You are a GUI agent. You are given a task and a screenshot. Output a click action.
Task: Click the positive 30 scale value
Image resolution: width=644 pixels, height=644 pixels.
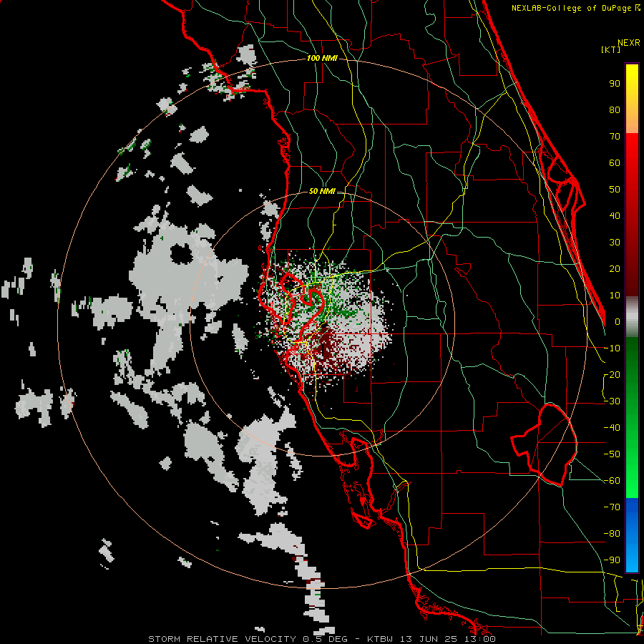coord(615,243)
